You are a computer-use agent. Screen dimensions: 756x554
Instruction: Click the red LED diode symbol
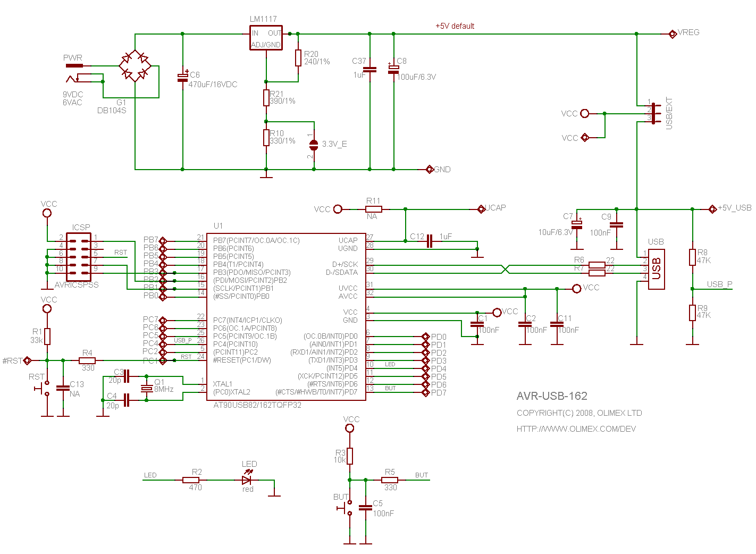point(246,480)
